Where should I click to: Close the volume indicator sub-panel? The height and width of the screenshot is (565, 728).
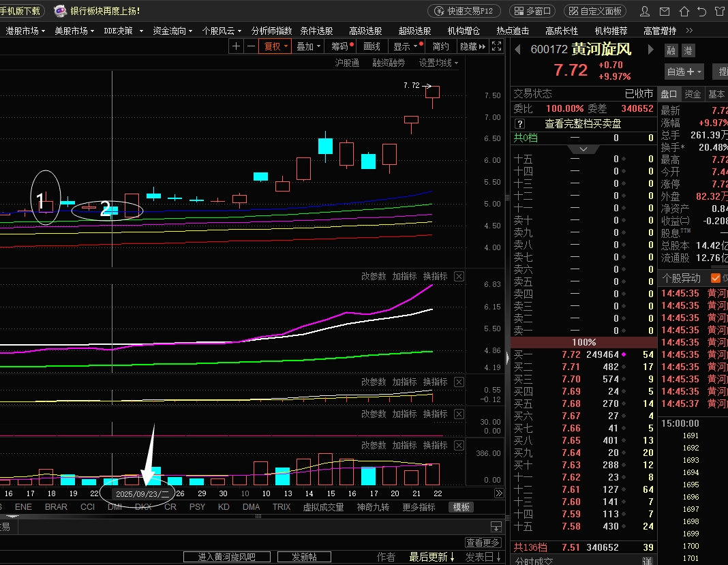459,445
